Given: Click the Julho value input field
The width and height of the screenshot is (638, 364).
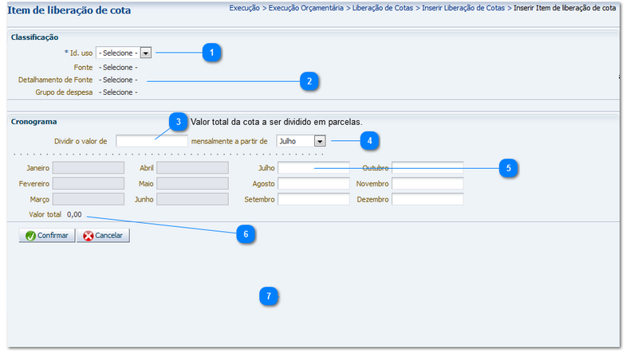Looking at the screenshot, I should point(313,168).
